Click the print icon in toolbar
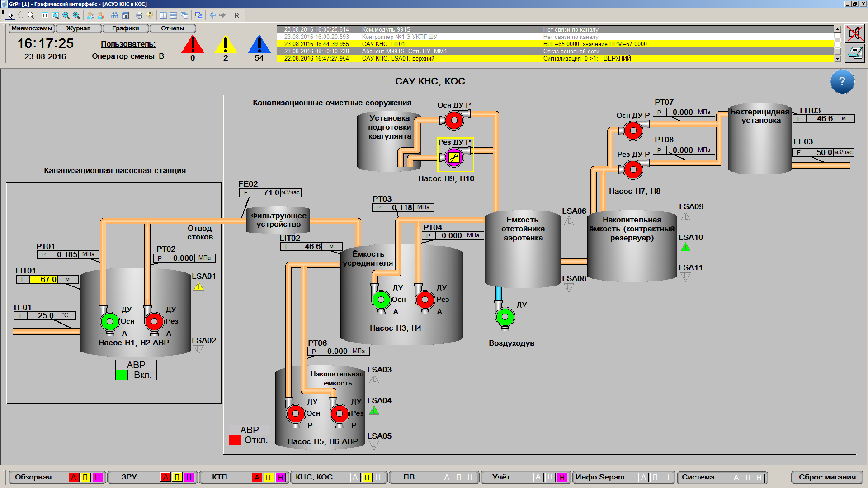Screen dimensions: 868x488 click(139, 15)
